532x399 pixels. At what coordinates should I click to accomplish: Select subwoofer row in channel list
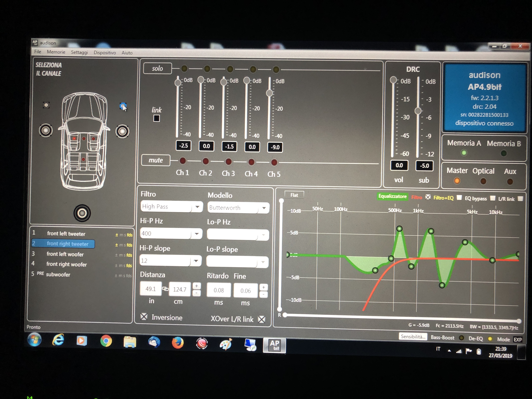click(58, 274)
